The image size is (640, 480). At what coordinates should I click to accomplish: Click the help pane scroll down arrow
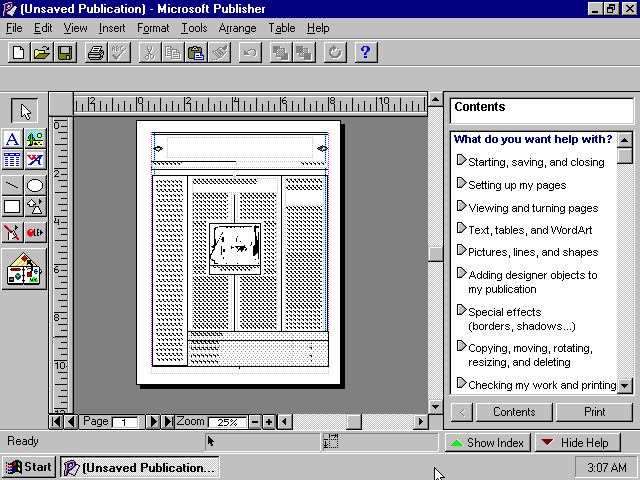625,385
